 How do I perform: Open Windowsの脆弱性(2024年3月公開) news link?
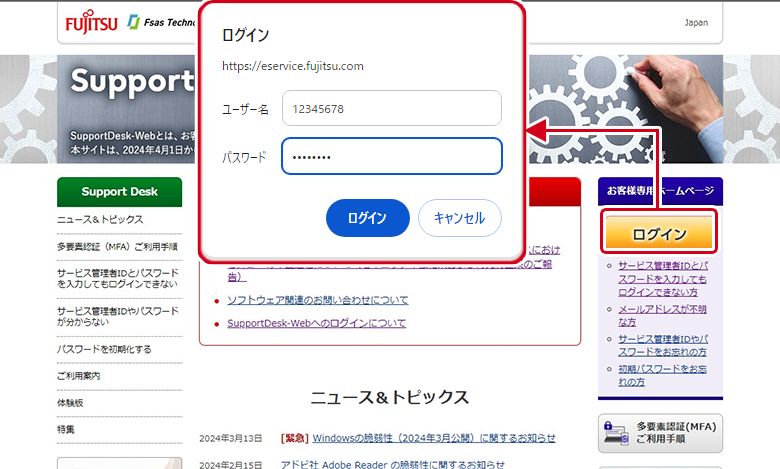(434, 438)
